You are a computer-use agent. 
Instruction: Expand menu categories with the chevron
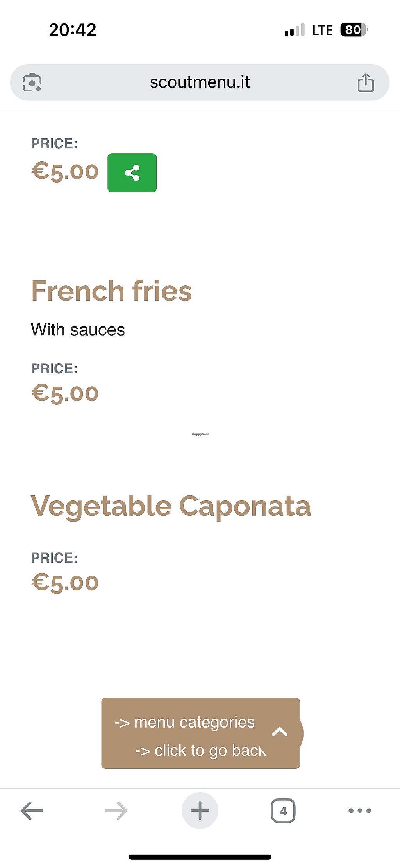(280, 732)
